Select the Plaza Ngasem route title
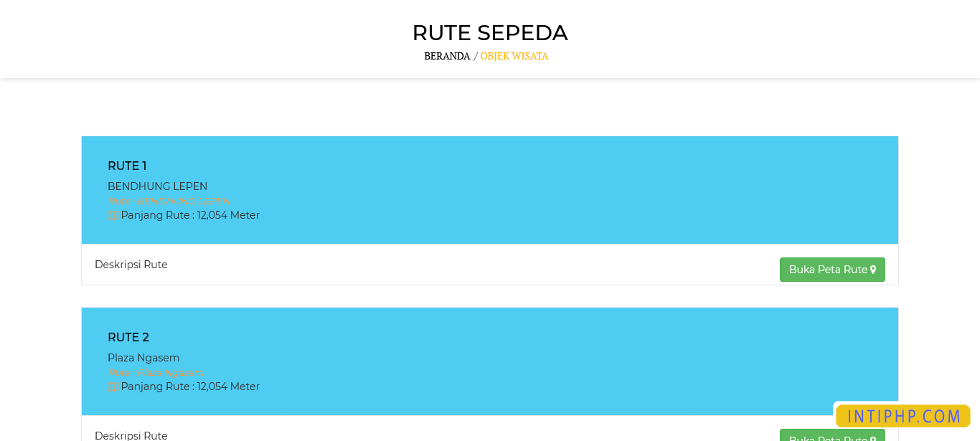This screenshot has height=441, width=980. click(143, 358)
